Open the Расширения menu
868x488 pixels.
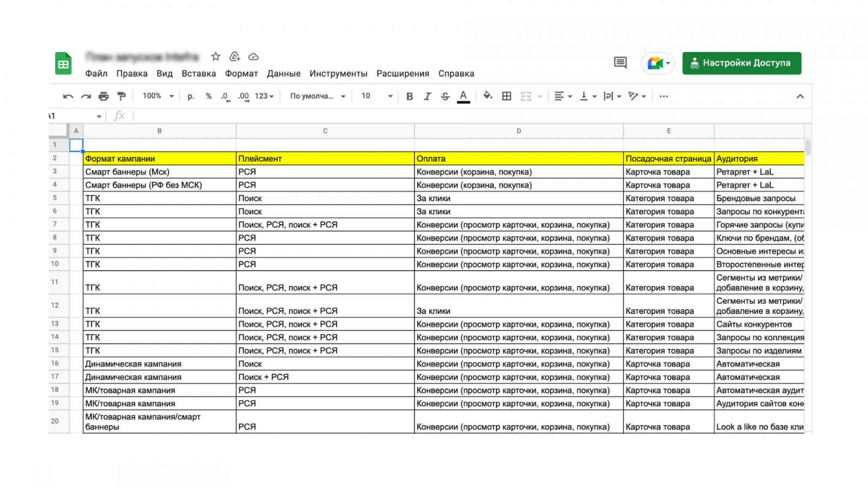(403, 74)
